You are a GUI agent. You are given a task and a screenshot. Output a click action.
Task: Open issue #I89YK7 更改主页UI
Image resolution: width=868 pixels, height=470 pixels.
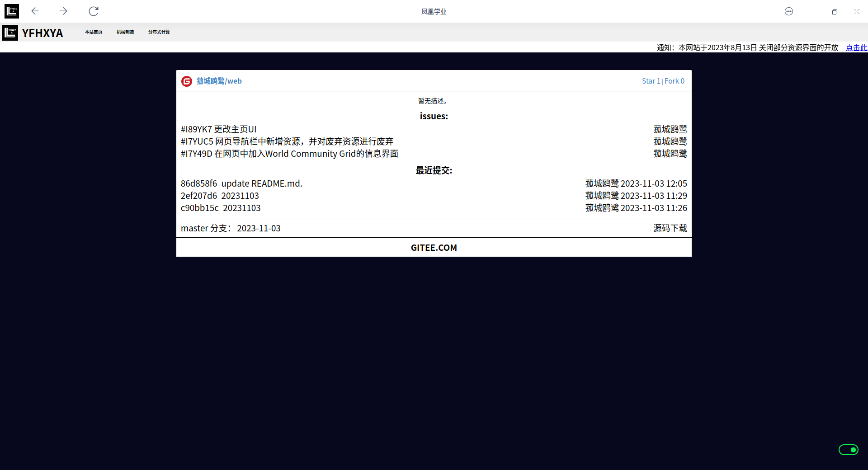coord(219,129)
